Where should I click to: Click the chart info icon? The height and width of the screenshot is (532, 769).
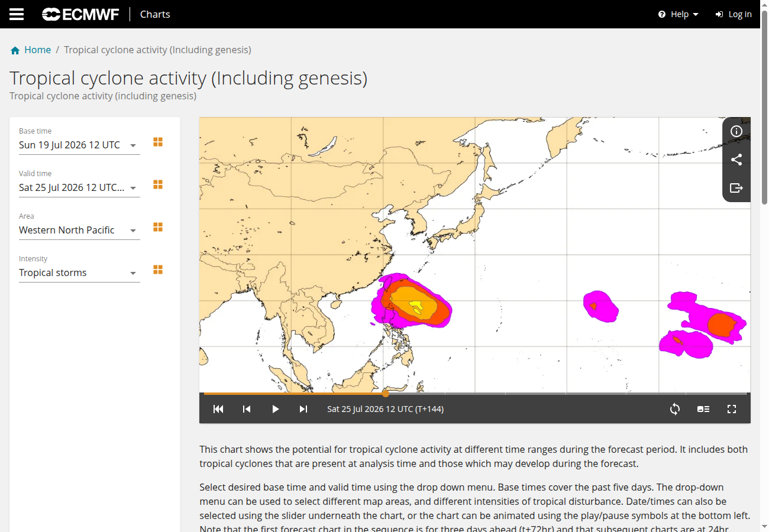(736, 131)
